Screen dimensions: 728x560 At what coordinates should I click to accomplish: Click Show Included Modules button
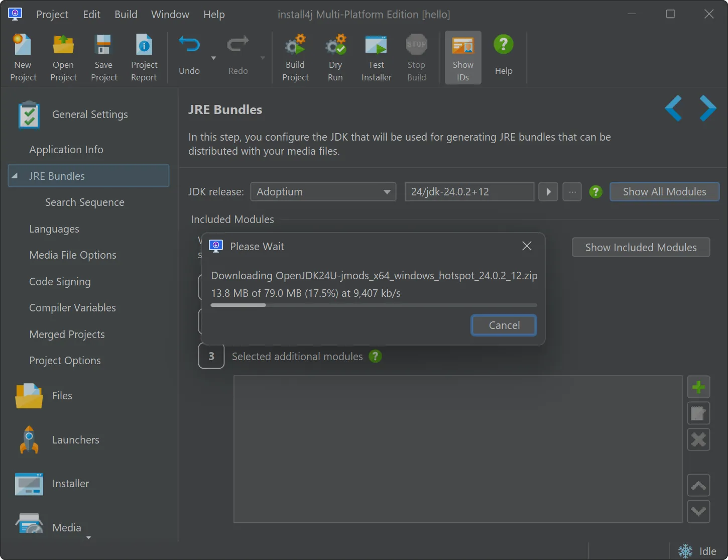click(641, 248)
